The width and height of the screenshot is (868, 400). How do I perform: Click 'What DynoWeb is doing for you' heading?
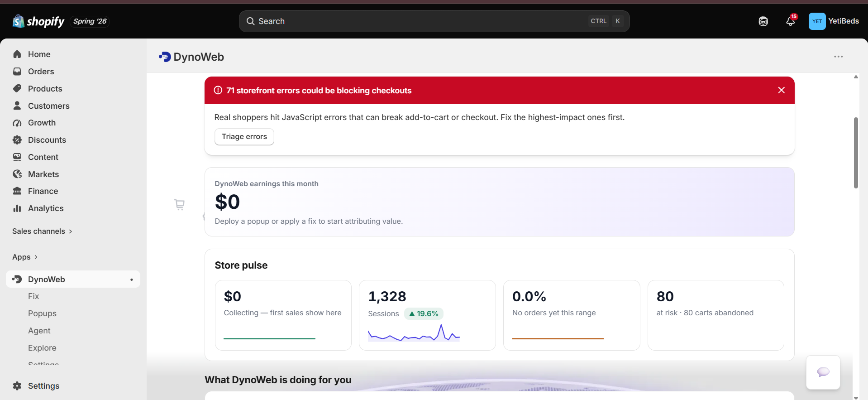[278, 380]
